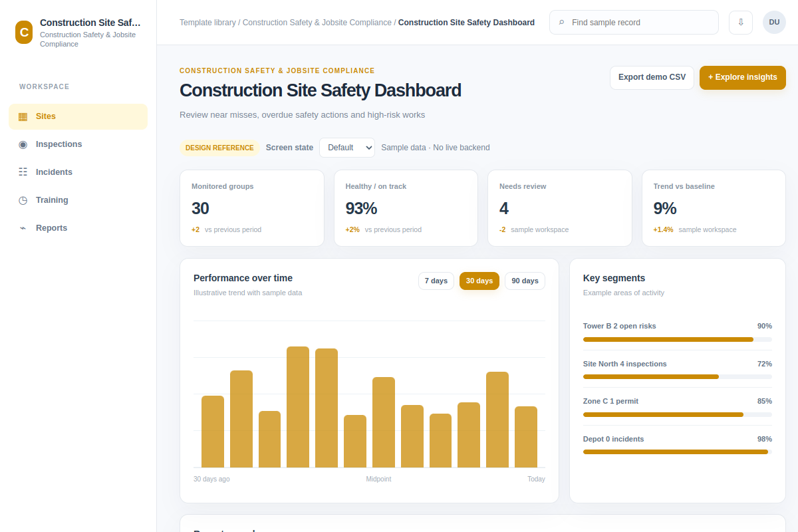
Task: Click the Inspections circle icon
Action: (23, 144)
